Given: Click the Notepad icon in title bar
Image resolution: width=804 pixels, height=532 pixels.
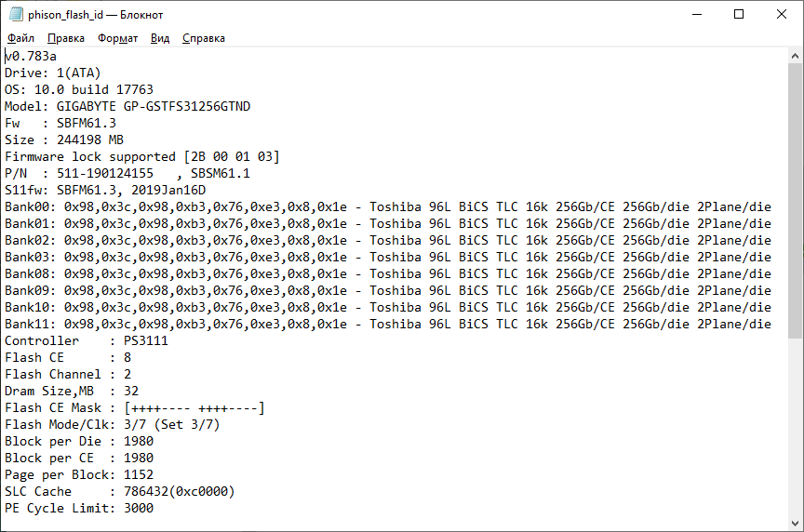Looking at the screenshot, I should [16, 14].
